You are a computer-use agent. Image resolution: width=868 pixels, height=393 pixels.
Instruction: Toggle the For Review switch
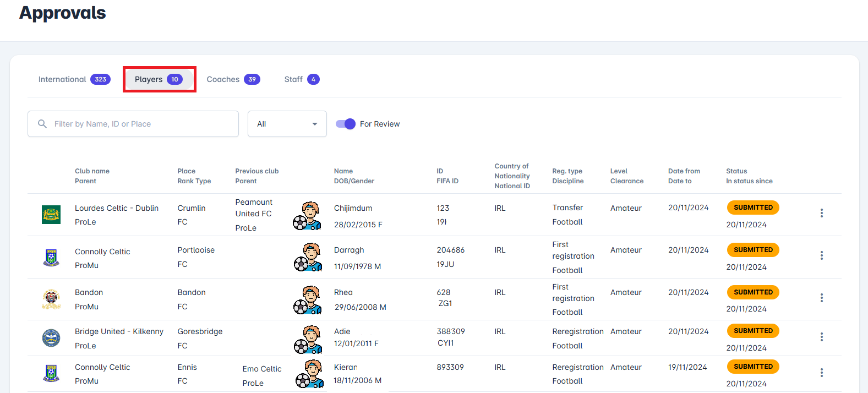(346, 124)
